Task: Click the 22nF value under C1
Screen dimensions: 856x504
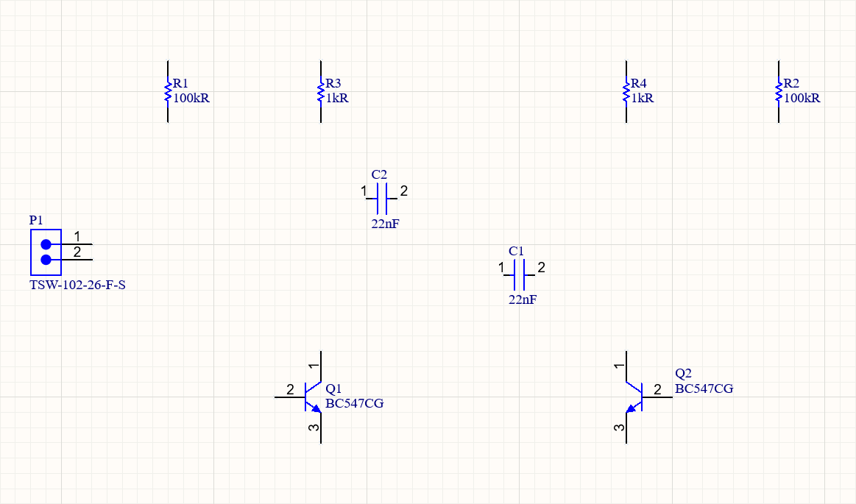Action: (523, 300)
